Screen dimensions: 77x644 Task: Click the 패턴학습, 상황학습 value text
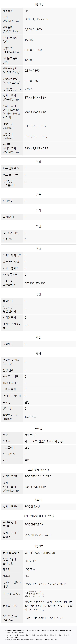click(35, 283)
